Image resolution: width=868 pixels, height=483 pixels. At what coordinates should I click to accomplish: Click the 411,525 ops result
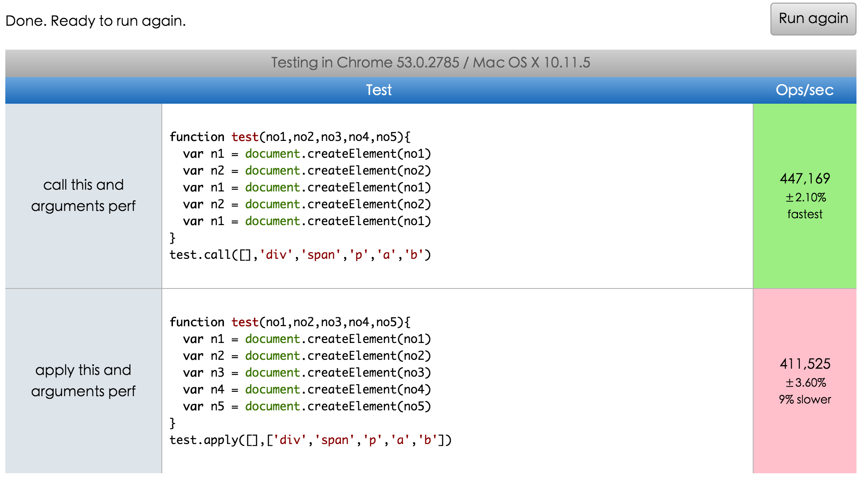pyautogui.click(x=805, y=364)
